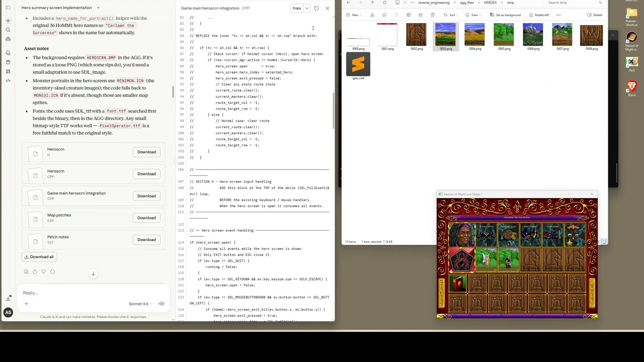The height and width of the screenshot is (362, 644).
Task: Give thumbs down to the response
Action: tap(43, 272)
